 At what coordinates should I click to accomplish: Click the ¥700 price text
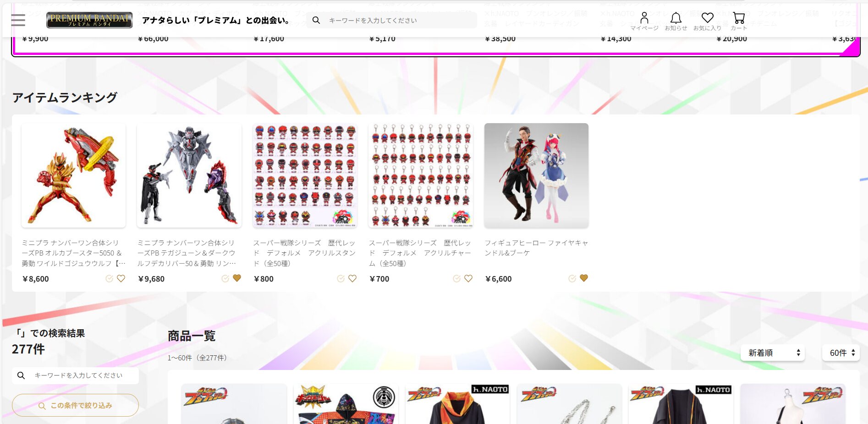(379, 279)
